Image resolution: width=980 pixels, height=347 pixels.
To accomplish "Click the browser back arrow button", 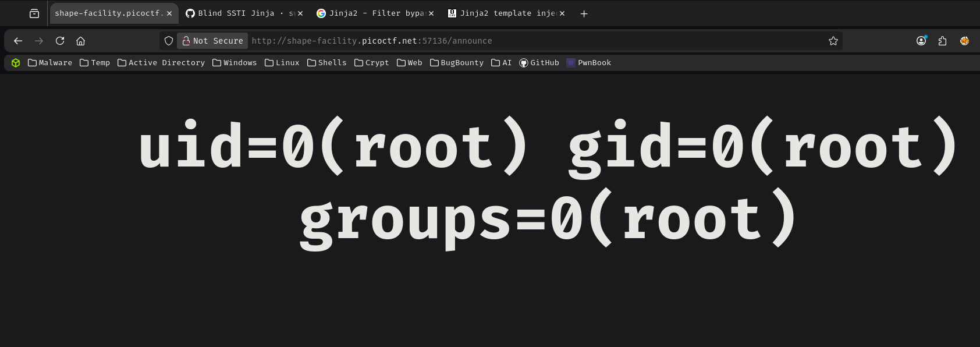I will pos(18,41).
